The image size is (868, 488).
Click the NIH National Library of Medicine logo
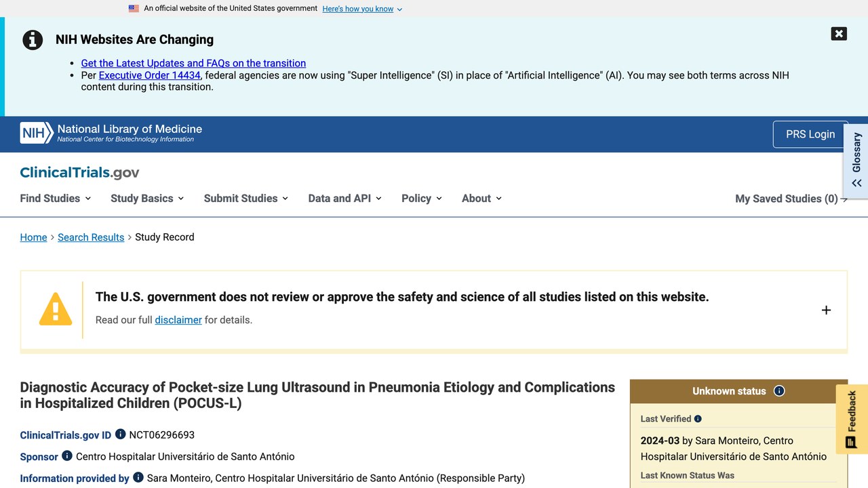pos(111,133)
